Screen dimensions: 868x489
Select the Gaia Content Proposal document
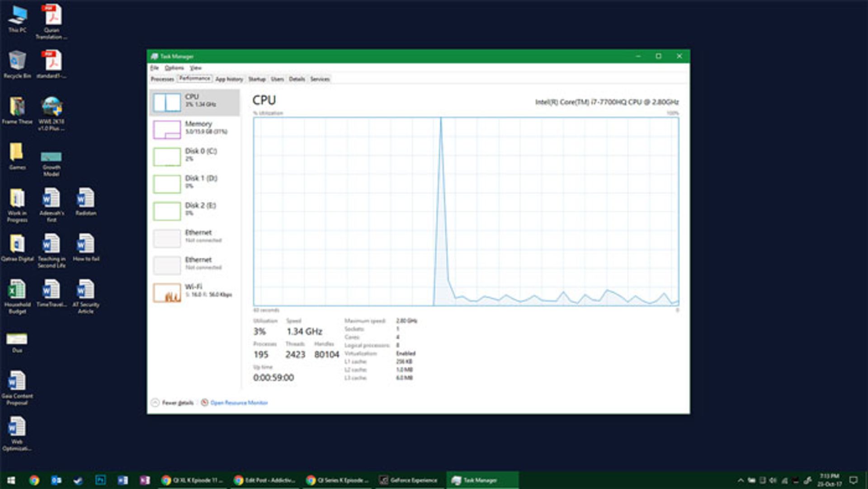click(x=17, y=388)
